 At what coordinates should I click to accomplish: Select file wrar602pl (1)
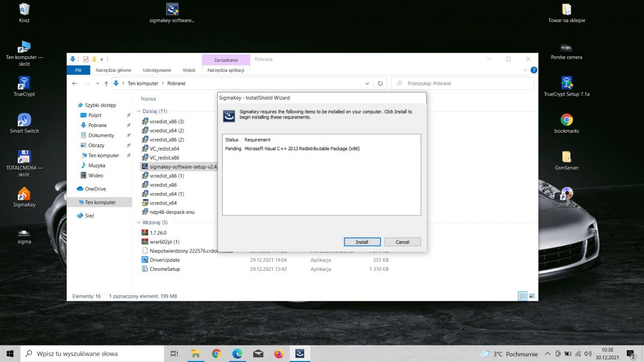164,242
